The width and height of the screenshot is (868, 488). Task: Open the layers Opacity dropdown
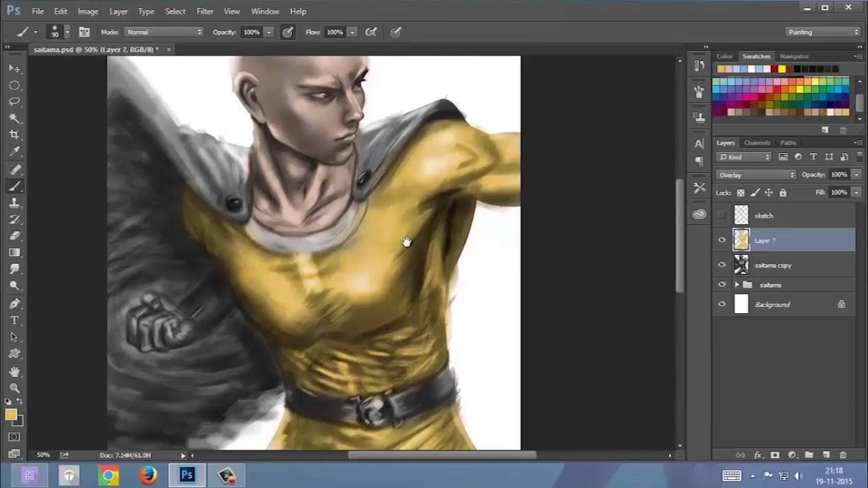(854, 174)
